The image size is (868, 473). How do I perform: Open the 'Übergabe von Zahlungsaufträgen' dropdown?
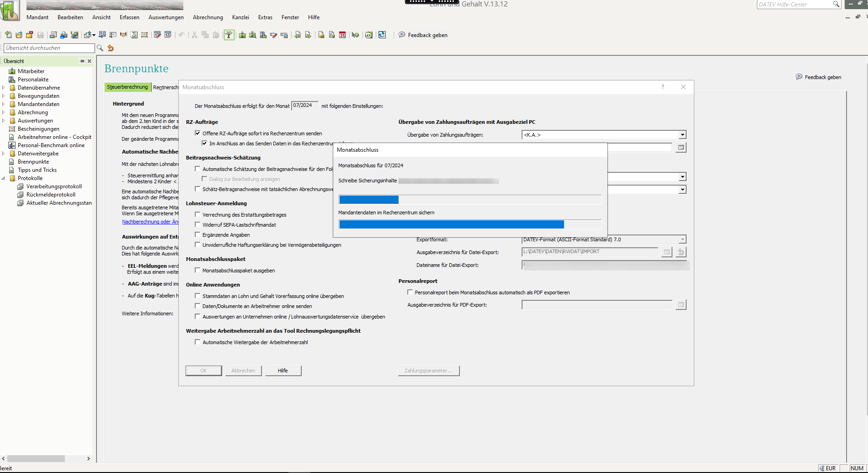pyautogui.click(x=682, y=135)
